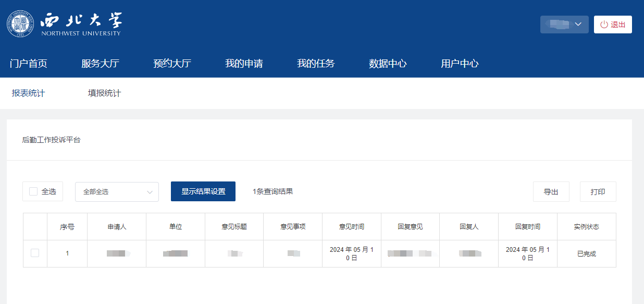Open the 预约大厅 navigation item

(x=172, y=64)
